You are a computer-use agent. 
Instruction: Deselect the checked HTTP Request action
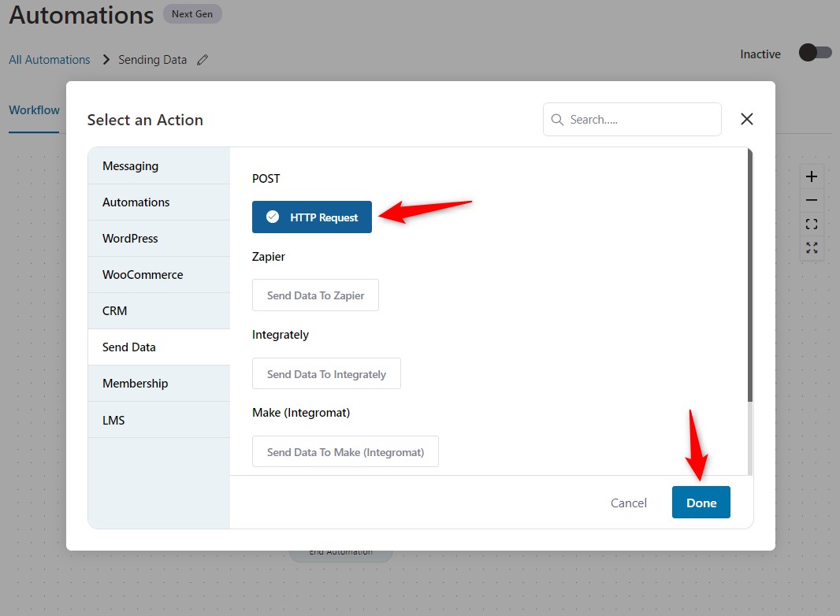click(312, 217)
